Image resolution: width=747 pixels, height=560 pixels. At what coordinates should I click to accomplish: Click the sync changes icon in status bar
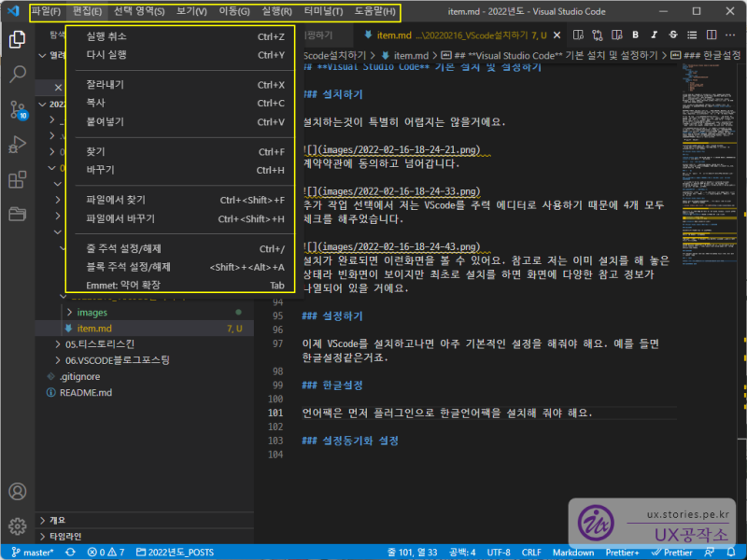71,552
